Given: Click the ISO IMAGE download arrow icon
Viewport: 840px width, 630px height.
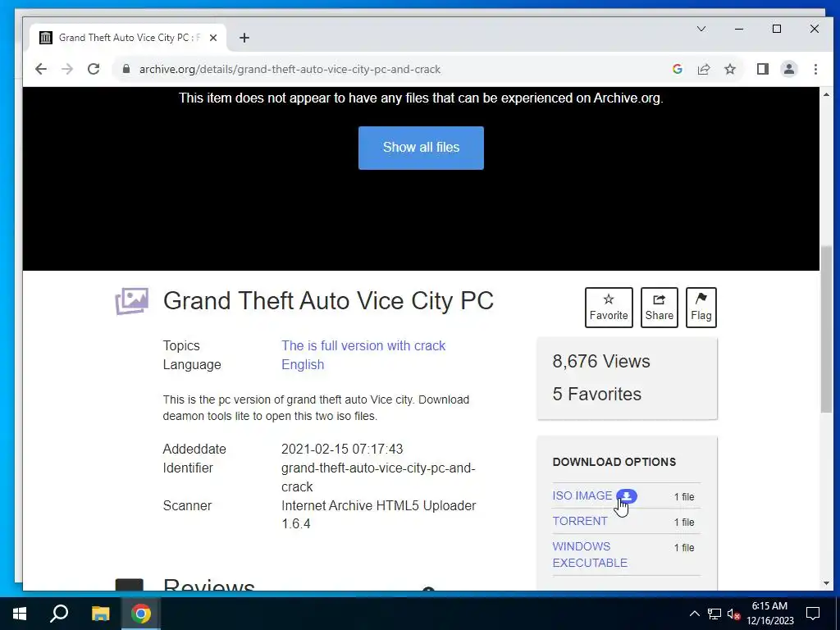Looking at the screenshot, I should [626, 496].
